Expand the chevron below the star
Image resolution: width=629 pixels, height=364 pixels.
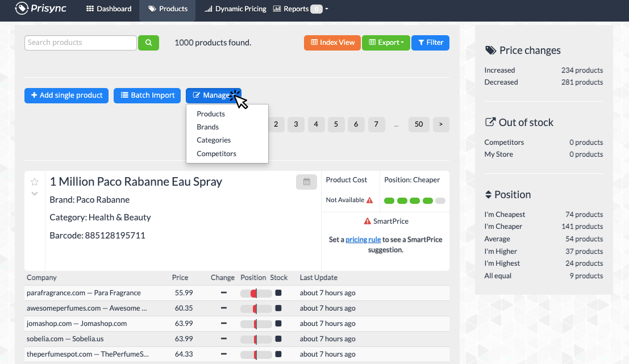(x=35, y=194)
